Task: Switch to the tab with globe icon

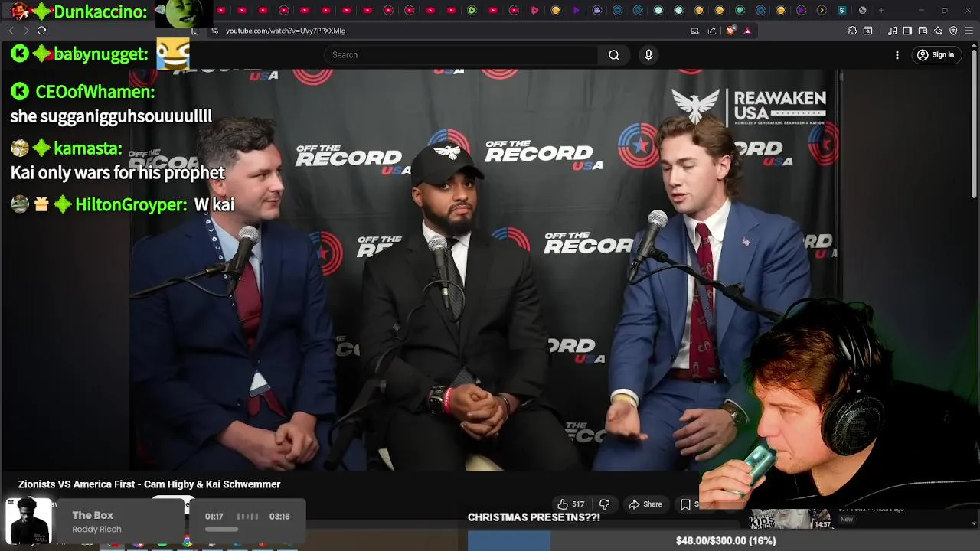Action: (x=863, y=10)
